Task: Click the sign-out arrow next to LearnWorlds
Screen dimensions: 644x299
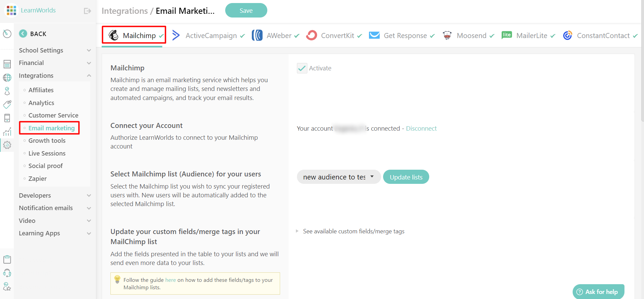Action: 87,10
